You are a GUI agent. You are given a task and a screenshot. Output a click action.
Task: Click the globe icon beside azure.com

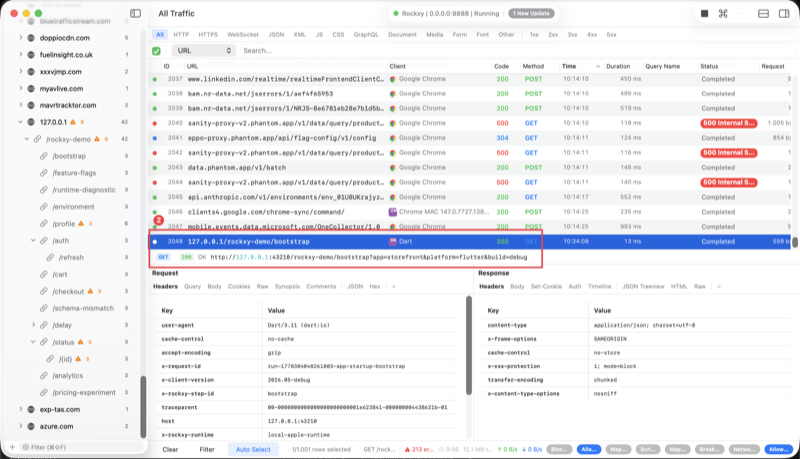pos(31,426)
